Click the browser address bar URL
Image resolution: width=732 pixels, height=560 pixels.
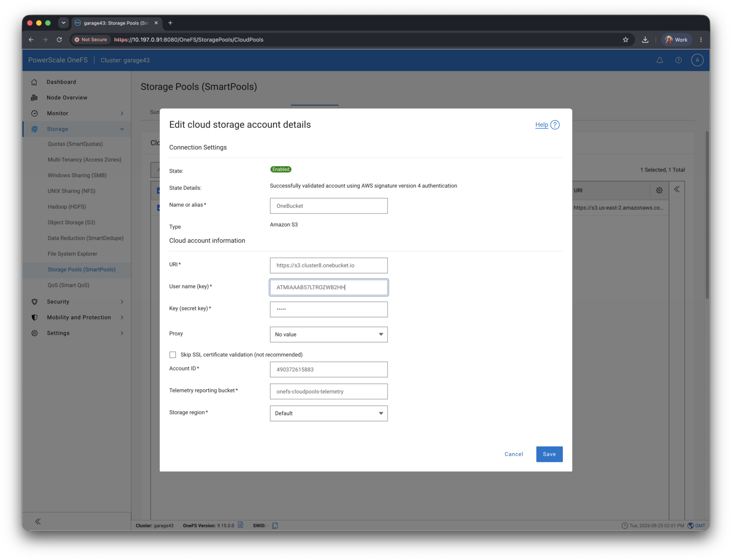coord(188,40)
